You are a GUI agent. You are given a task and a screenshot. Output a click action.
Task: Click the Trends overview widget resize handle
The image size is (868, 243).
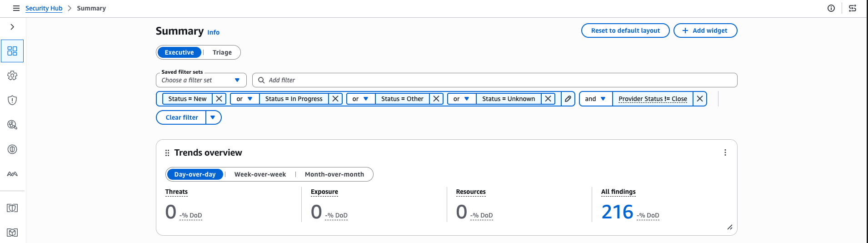click(730, 227)
